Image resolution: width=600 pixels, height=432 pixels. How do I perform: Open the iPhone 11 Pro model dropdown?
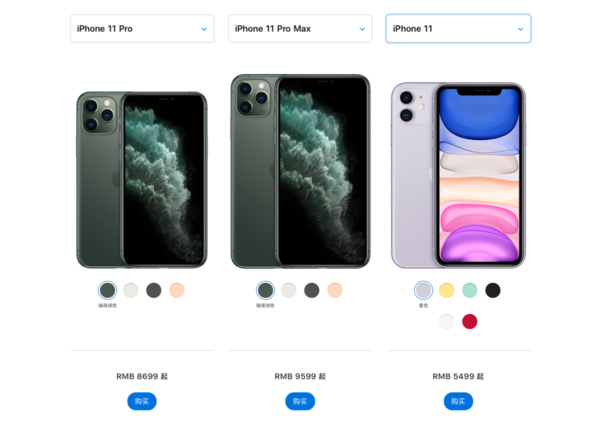[142, 29]
